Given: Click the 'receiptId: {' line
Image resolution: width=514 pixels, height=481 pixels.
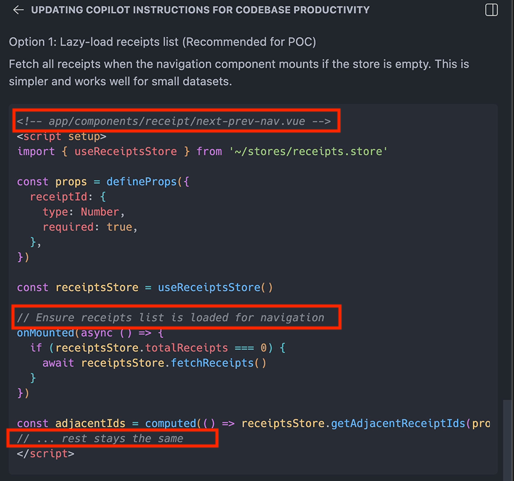Looking at the screenshot, I should click(68, 197).
